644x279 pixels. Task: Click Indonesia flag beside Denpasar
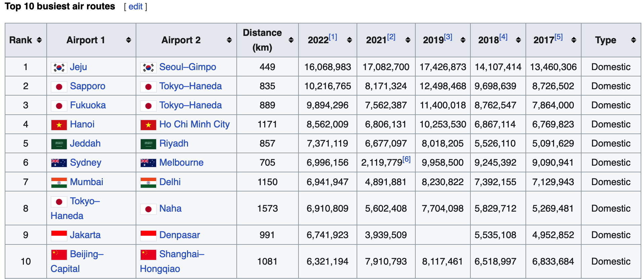(148, 235)
